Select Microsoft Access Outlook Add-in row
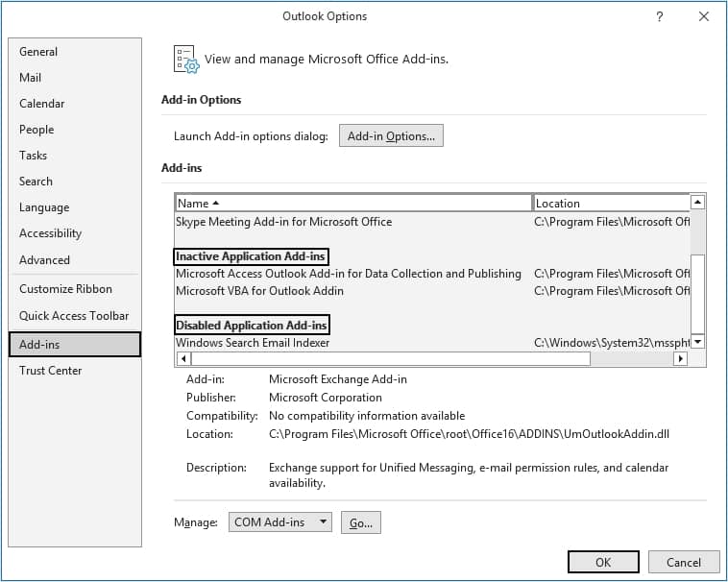 (x=432, y=274)
